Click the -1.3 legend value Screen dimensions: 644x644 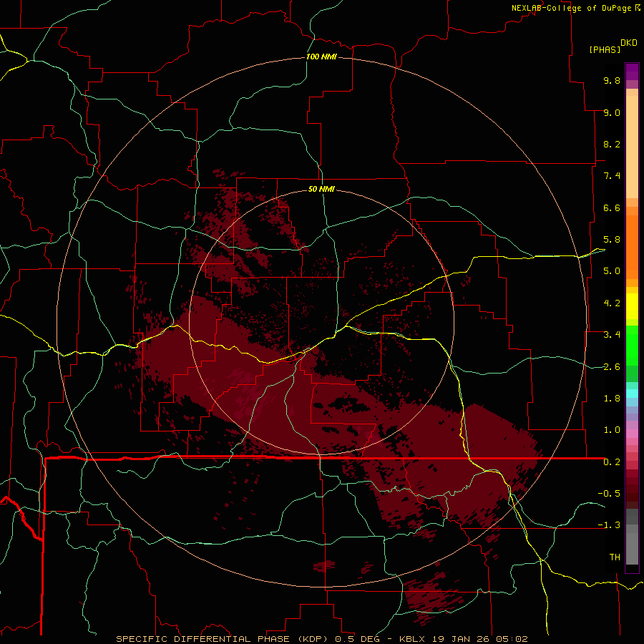pyautogui.click(x=609, y=525)
